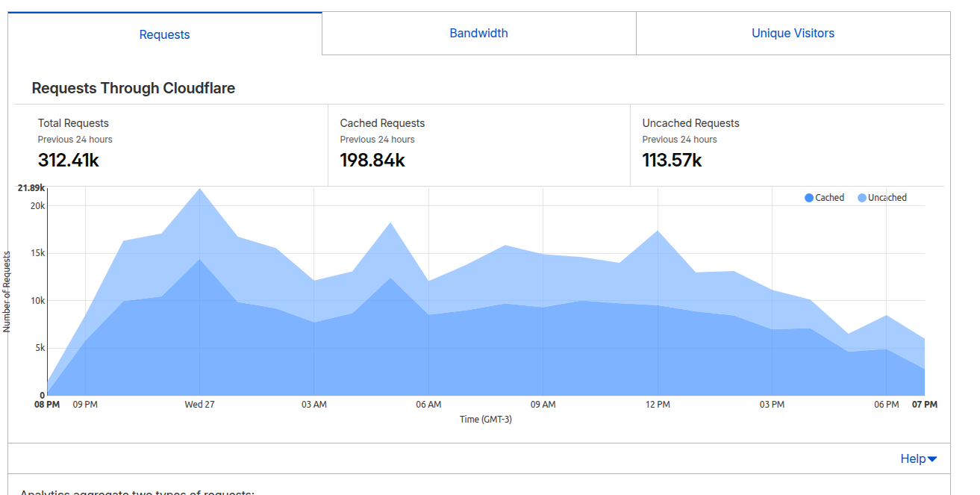The height and width of the screenshot is (495, 980).
Task: Click the Cached legend label
Action: click(829, 198)
